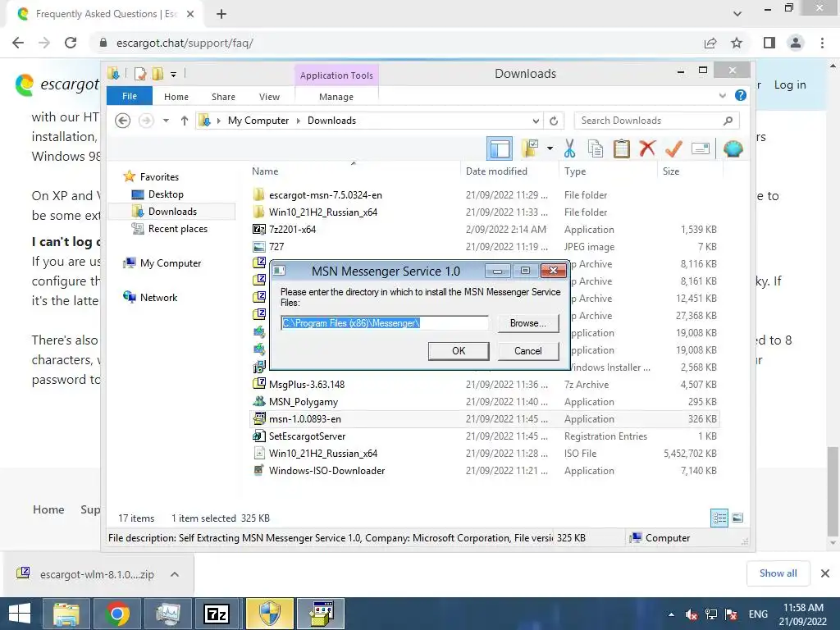The image size is (840, 630).
Task: Open escargot-wlm download options chevron
Action: 175,574
